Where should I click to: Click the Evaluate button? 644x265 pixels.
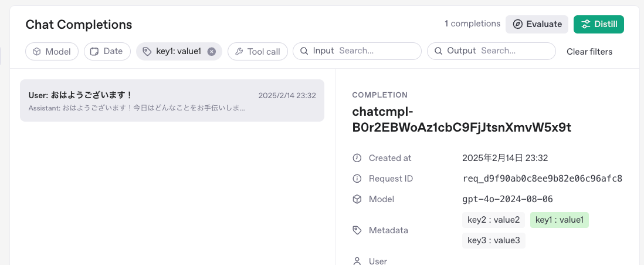coord(537,24)
